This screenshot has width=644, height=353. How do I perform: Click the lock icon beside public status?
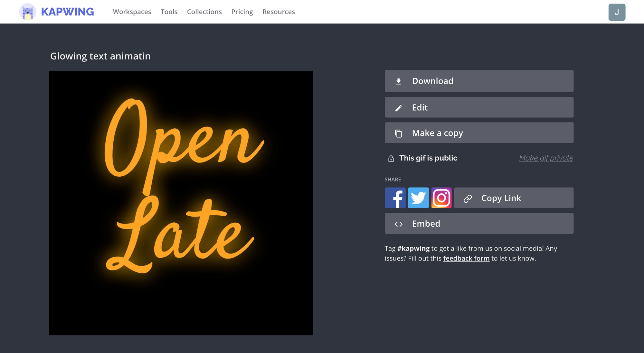pos(391,159)
